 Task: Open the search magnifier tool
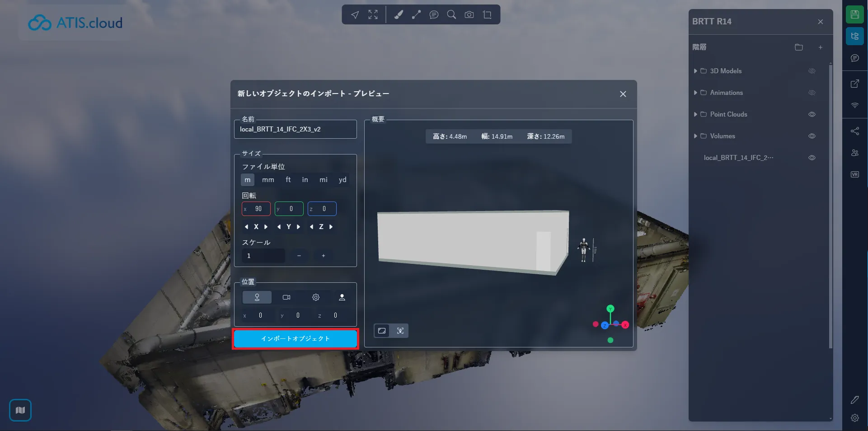pyautogui.click(x=451, y=15)
